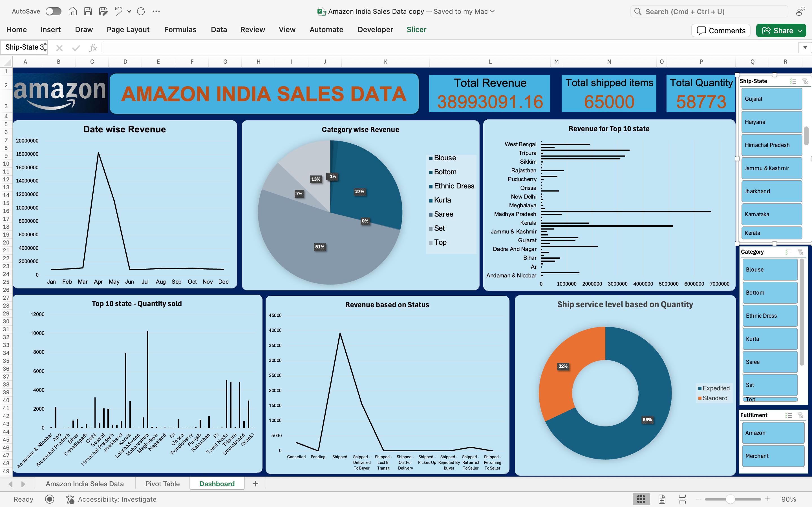Toggle Ship-State slicer multi-select button
The height and width of the screenshot is (507, 812).
[793, 81]
